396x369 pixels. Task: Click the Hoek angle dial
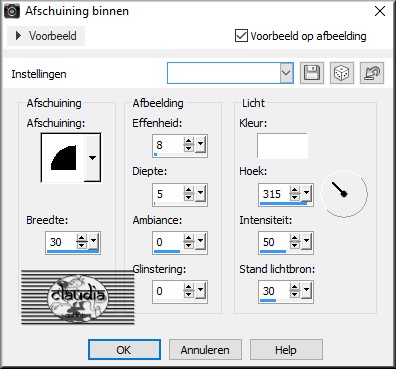pyautogui.click(x=344, y=194)
